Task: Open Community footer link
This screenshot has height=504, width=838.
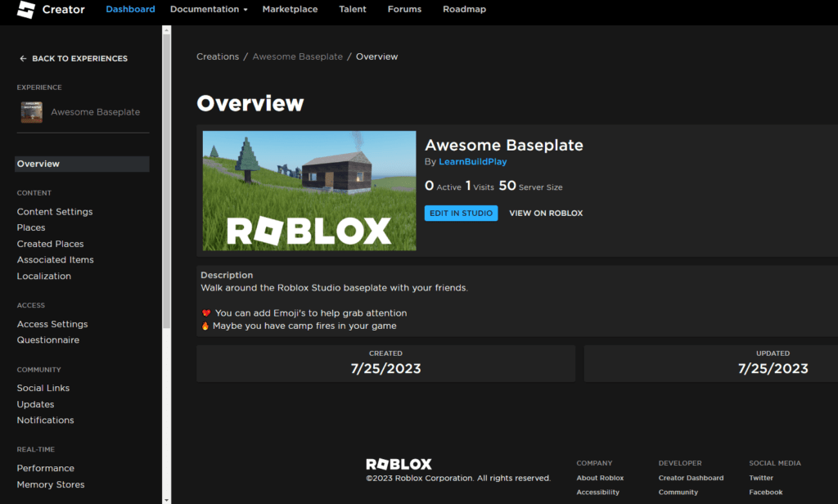Action: [678, 493]
